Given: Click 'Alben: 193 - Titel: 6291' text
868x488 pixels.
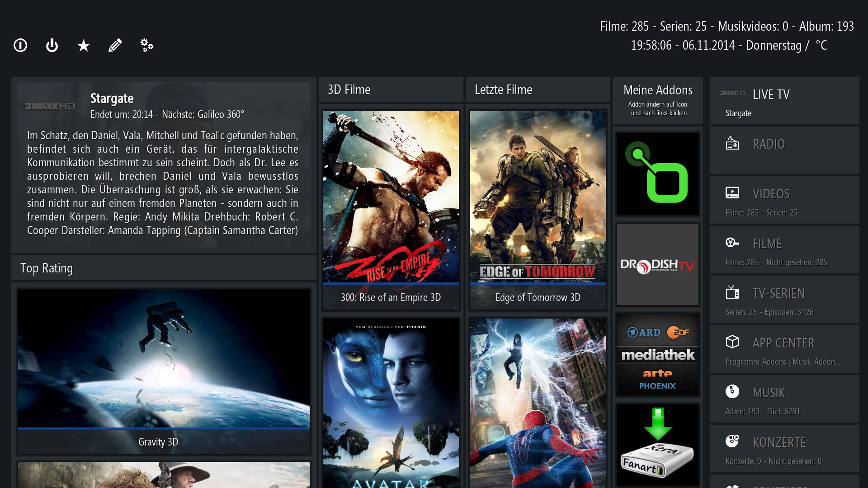Looking at the screenshot, I should 763,411.
